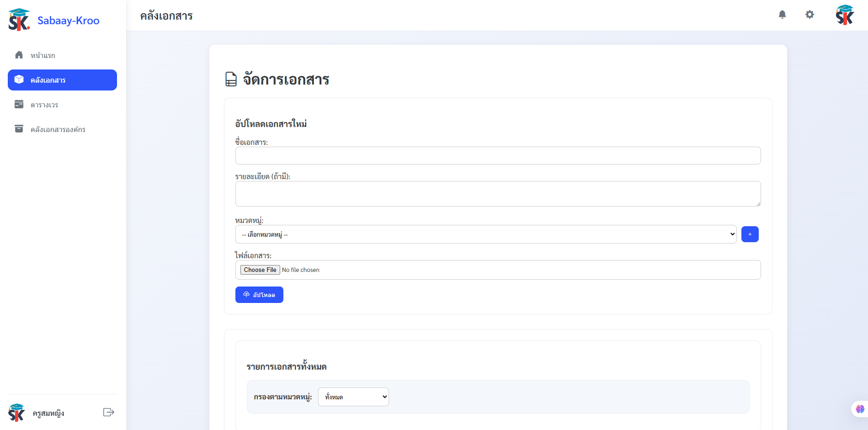Click the document icon beside จัดการเอกสาร heading
This screenshot has width=868, height=430.
point(230,80)
